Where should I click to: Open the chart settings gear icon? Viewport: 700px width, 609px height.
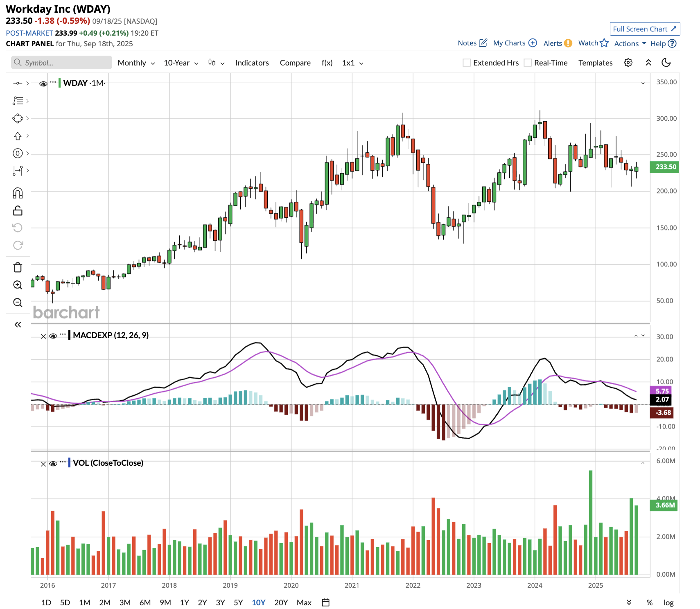(628, 63)
